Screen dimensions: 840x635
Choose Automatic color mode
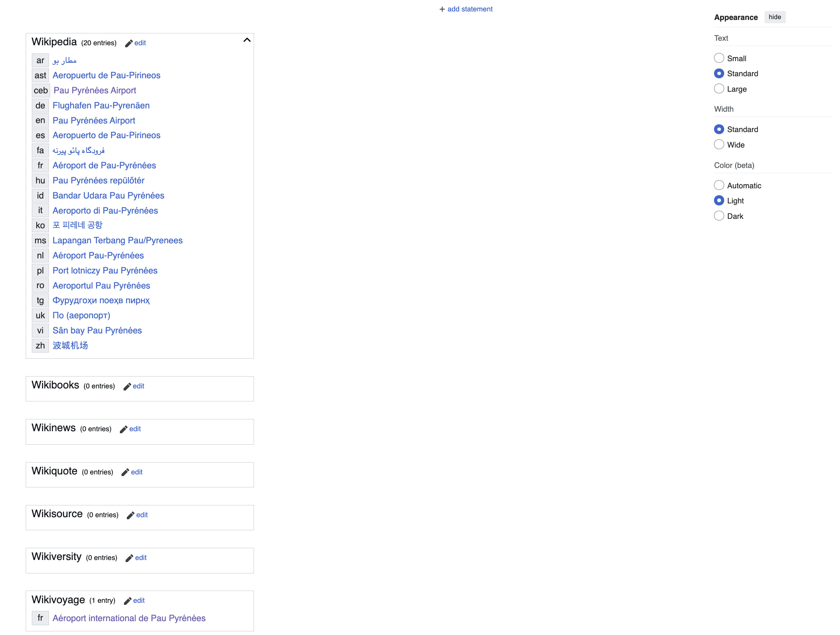pyautogui.click(x=719, y=185)
